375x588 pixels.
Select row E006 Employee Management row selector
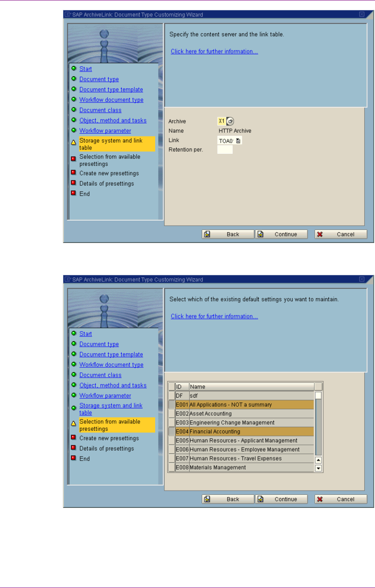[172, 450]
